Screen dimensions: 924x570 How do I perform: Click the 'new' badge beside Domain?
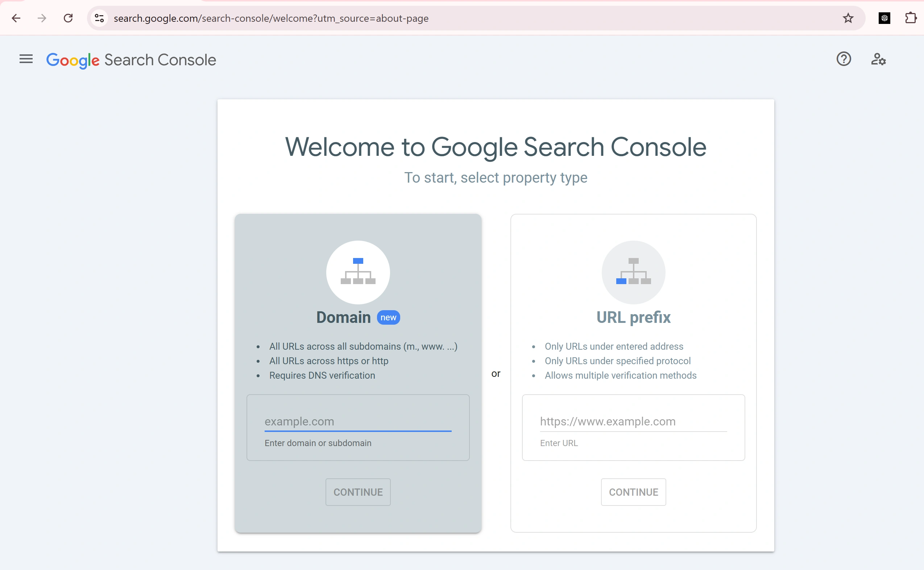pos(388,317)
